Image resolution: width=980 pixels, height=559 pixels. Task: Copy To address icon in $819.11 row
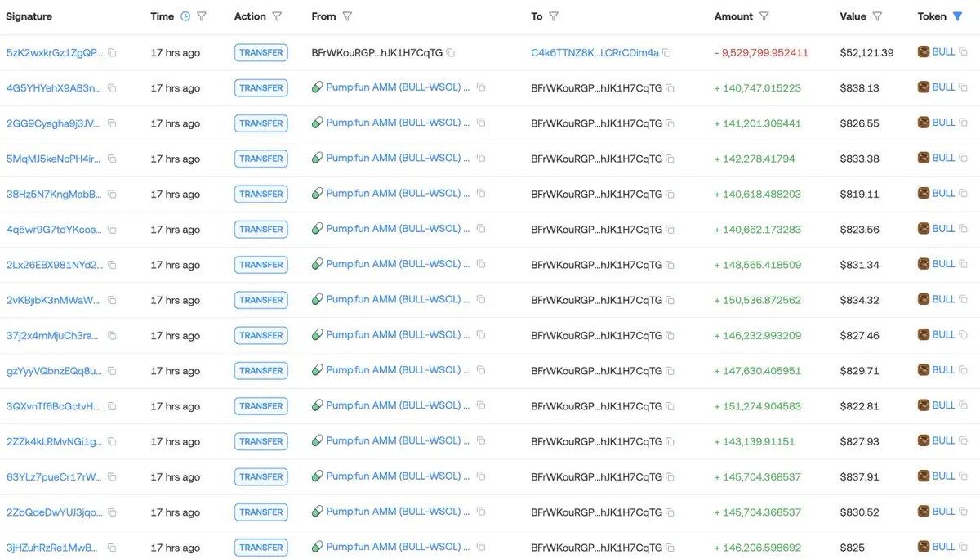[670, 195]
